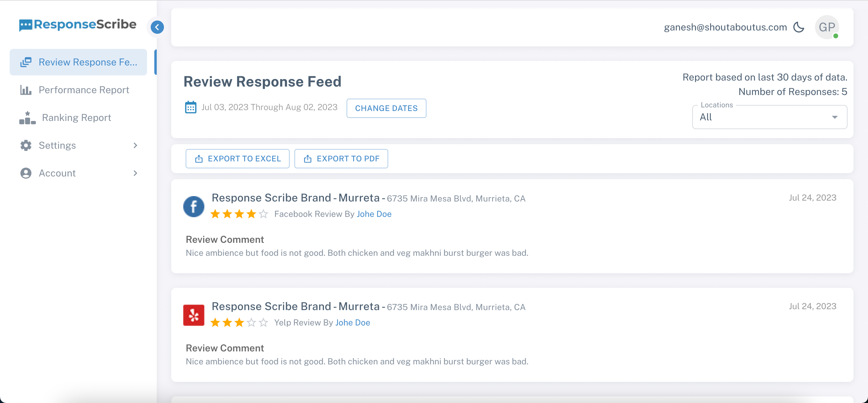Image resolution: width=868 pixels, height=403 pixels.
Task: Click the CHANGE DATES button
Action: (386, 108)
